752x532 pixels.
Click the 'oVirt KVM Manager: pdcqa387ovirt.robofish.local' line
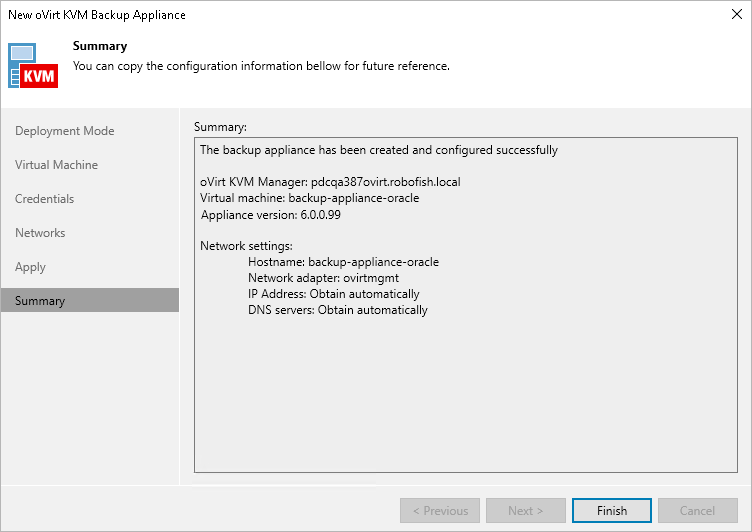[330, 182]
